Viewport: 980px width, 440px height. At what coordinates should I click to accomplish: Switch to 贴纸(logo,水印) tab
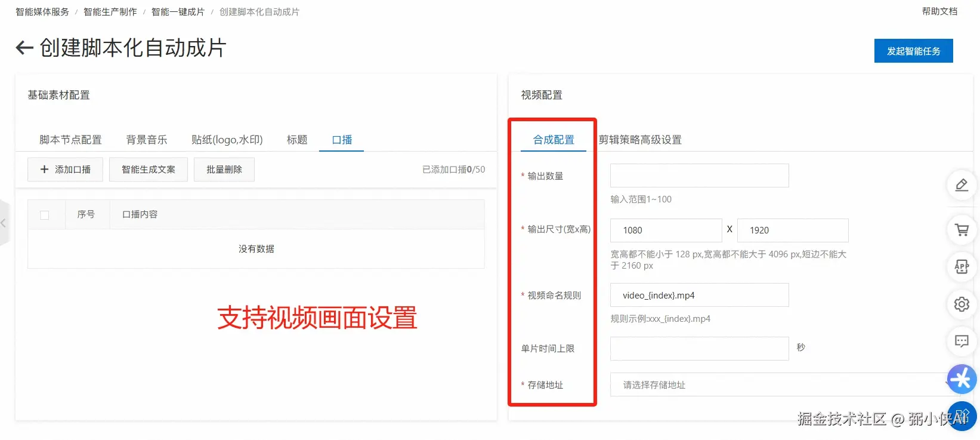point(227,140)
